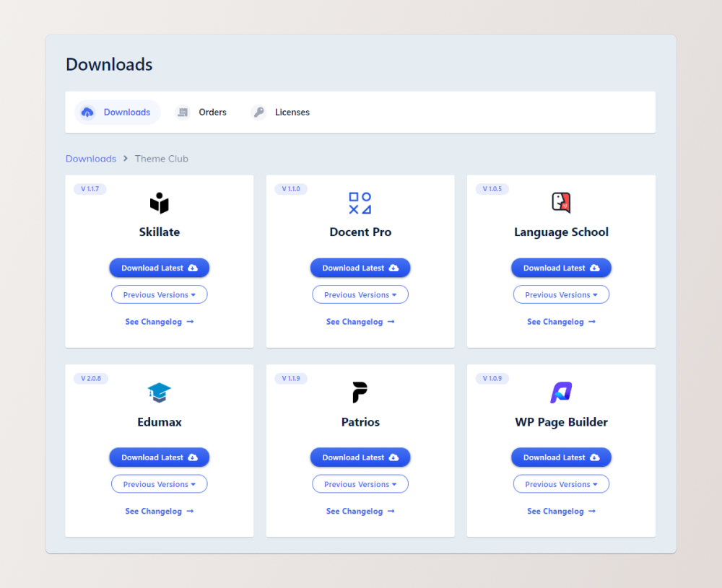View the Patrios changelog
The height and width of the screenshot is (588, 722).
tap(360, 512)
